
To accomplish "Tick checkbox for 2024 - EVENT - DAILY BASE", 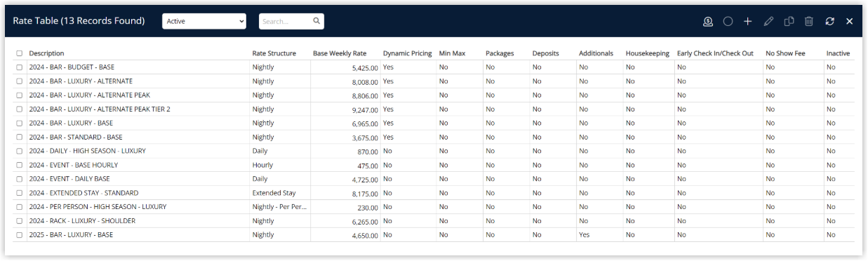I will point(20,179).
